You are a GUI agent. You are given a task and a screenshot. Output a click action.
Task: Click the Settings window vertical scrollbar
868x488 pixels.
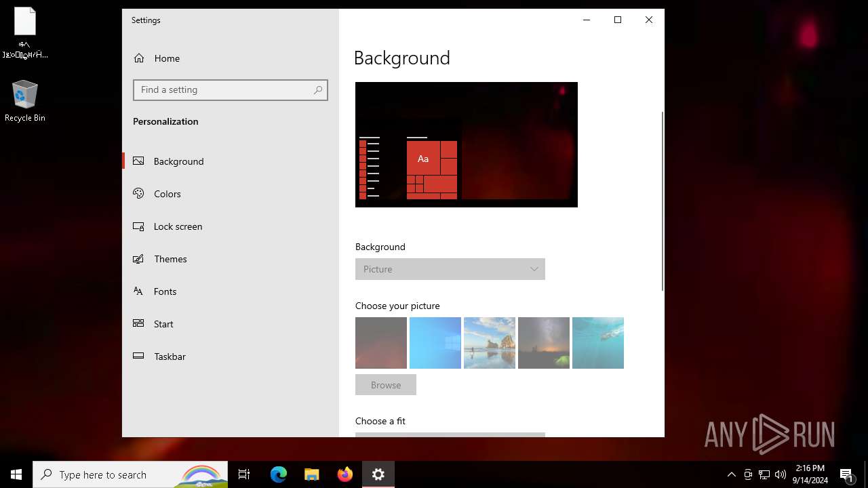tap(663, 201)
